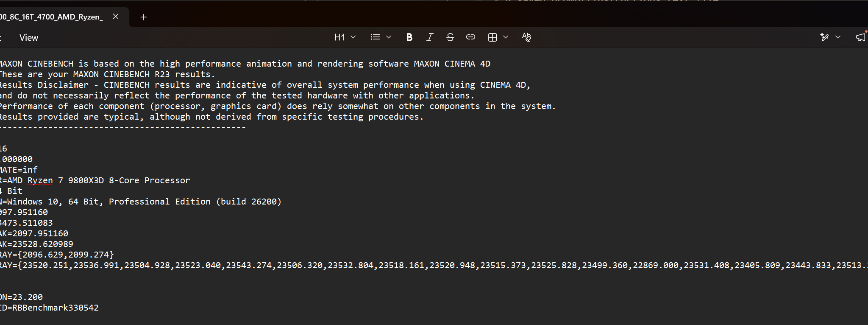This screenshot has height=325, width=868.
Task: Expand the list style dropdown arrow
Action: [x=389, y=37]
